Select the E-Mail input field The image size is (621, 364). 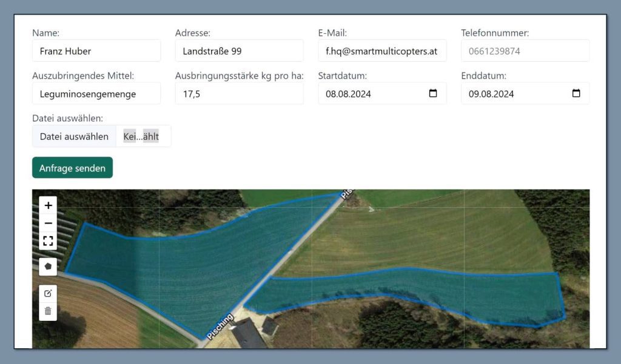point(382,51)
